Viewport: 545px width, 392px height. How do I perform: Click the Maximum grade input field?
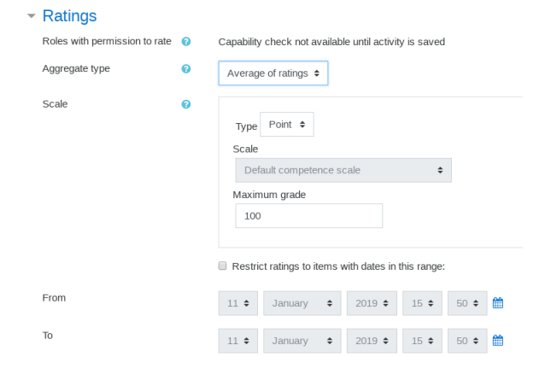click(309, 216)
